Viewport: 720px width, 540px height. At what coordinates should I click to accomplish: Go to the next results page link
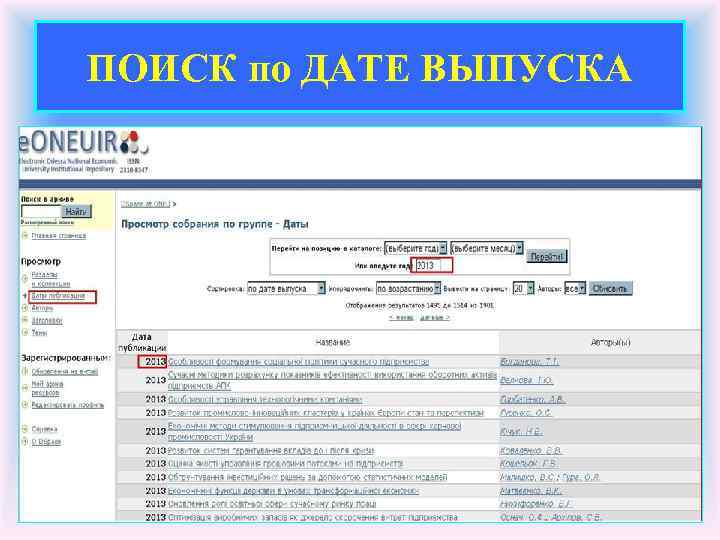click(434, 317)
